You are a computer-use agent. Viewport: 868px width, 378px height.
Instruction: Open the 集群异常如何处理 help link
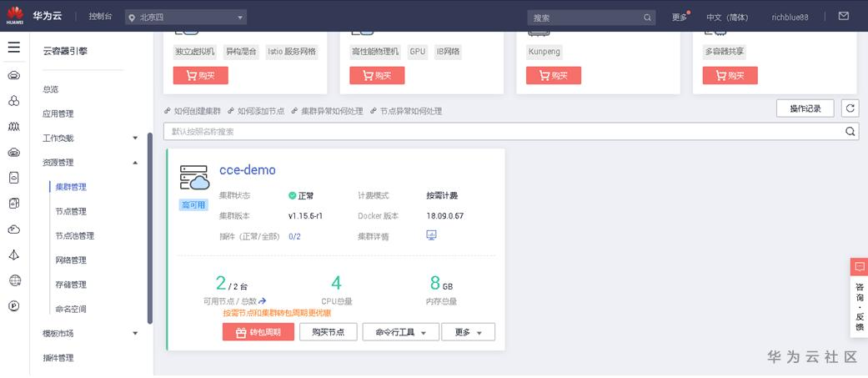[332, 111]
